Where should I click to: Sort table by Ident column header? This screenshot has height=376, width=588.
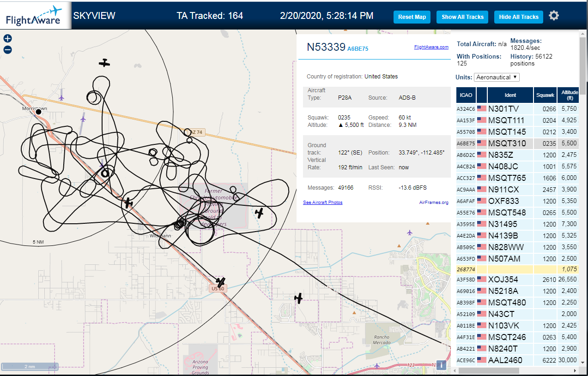(x=510, y=95)
